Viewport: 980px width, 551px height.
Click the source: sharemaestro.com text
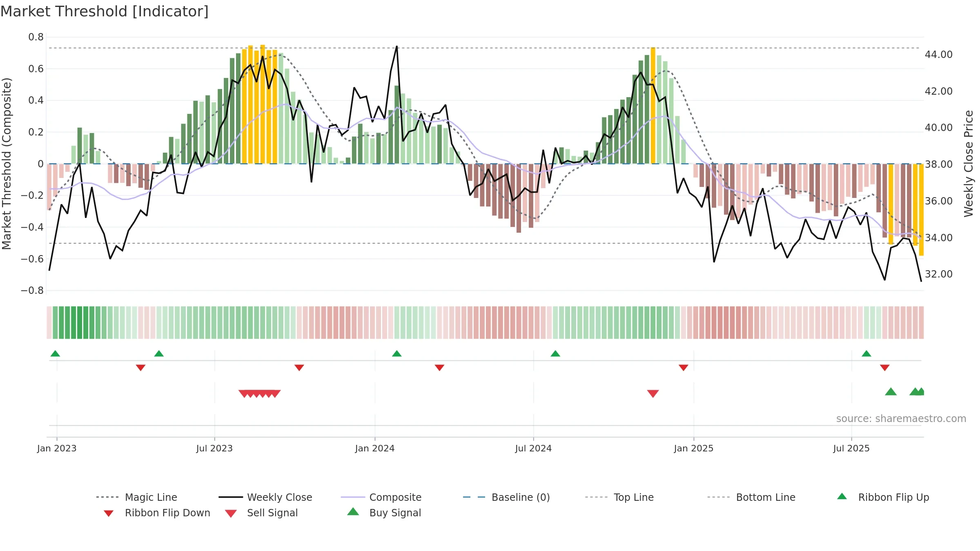(x=901, y=418)
